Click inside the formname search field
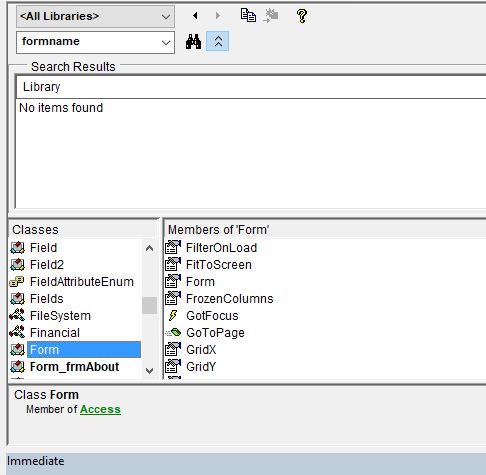Viewport: 486px width, 475px height. pyautogui.click(x=87, y=42)
